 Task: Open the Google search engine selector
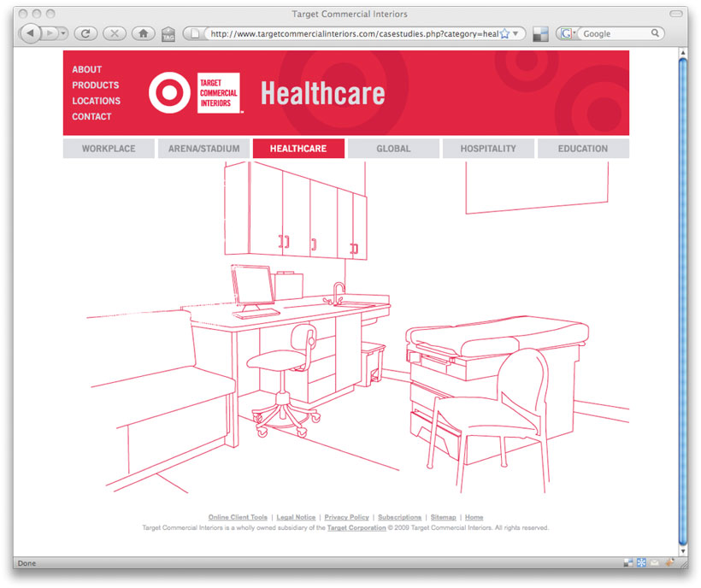click(568, 33)
